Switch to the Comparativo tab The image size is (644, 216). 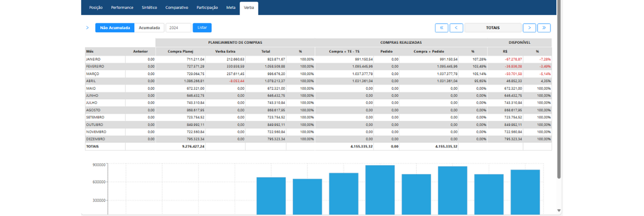[x=177, y=8]
